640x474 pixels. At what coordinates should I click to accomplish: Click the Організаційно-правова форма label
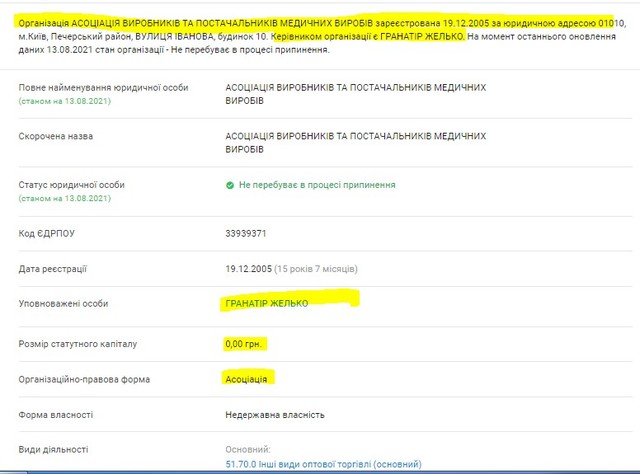pos(85,379)
